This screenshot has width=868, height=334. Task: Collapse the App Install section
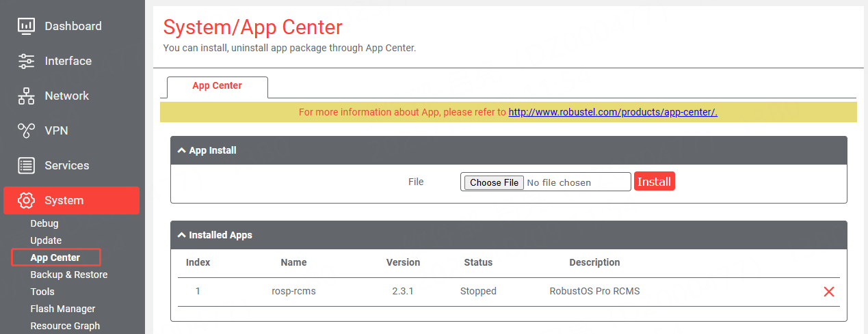coord(181,150)
